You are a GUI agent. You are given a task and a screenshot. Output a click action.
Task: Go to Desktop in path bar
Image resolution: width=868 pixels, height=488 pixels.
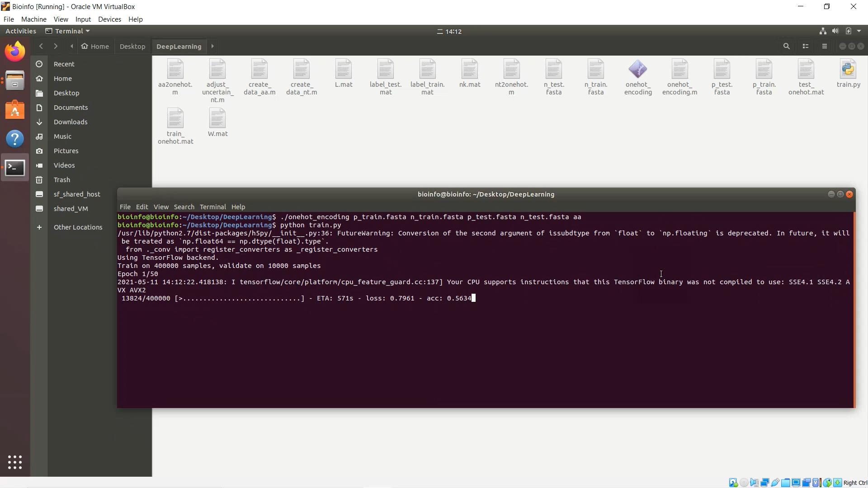coord(132,47)
